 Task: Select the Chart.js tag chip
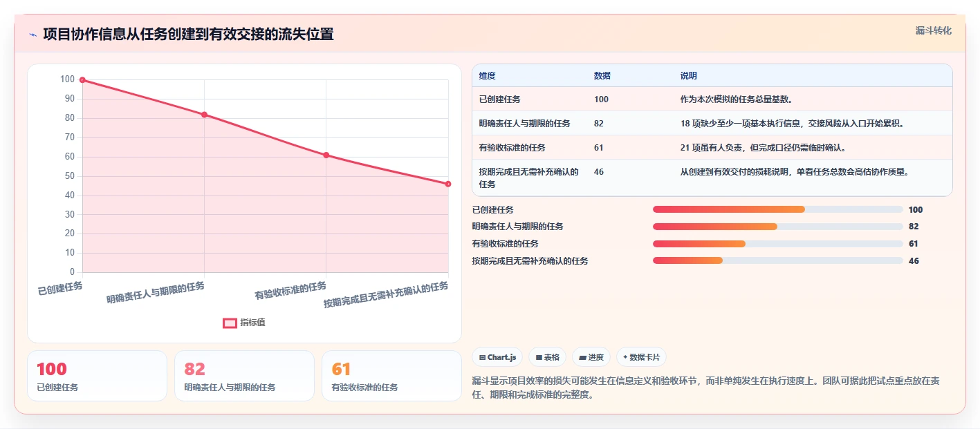pyautogui.click(x=497, y=357)
